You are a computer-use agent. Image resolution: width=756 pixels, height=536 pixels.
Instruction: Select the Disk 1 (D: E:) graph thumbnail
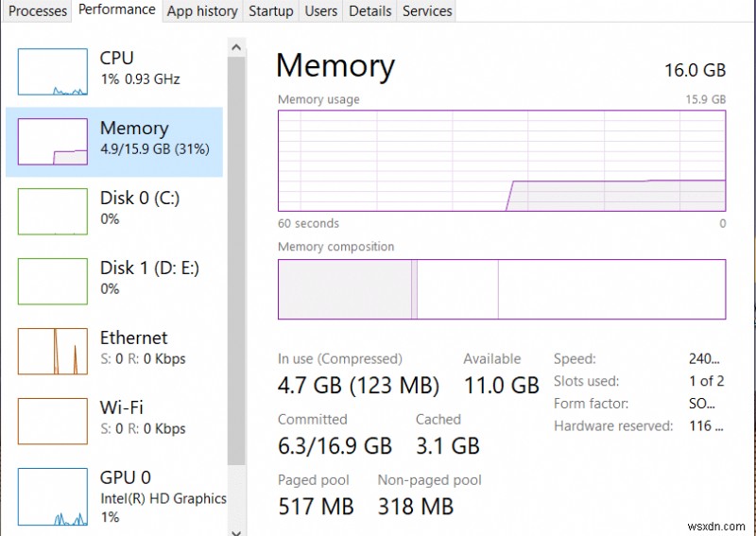pyautogui.click(x=53, y=283)
